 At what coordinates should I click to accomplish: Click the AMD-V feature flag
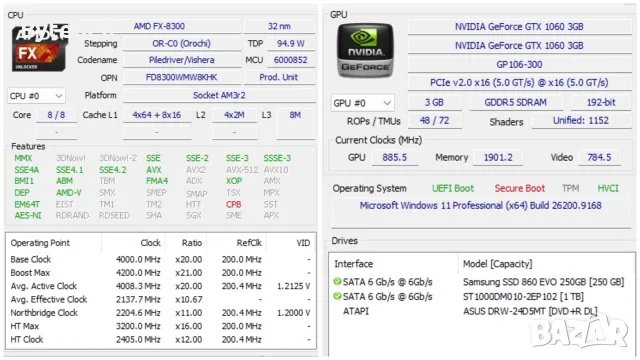point(69,193)
